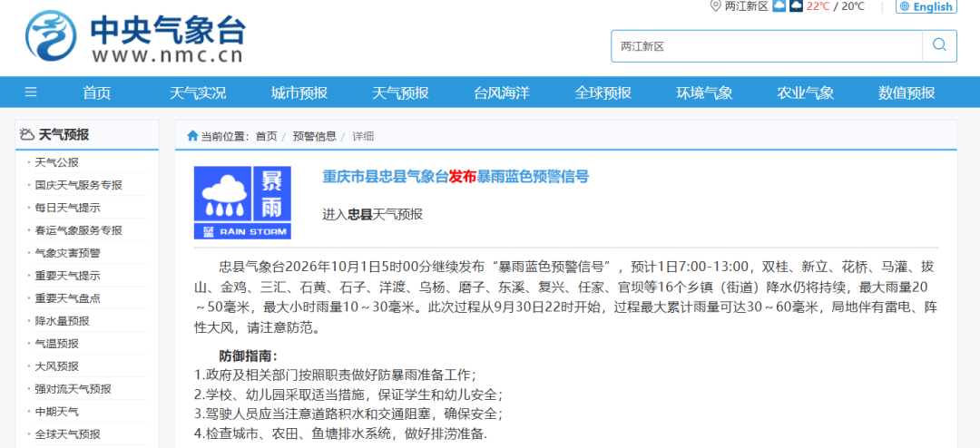This screenshot has width=980, height=448.
Task: Click the 详细 breadcrumb text
Action: coord(363,136)
